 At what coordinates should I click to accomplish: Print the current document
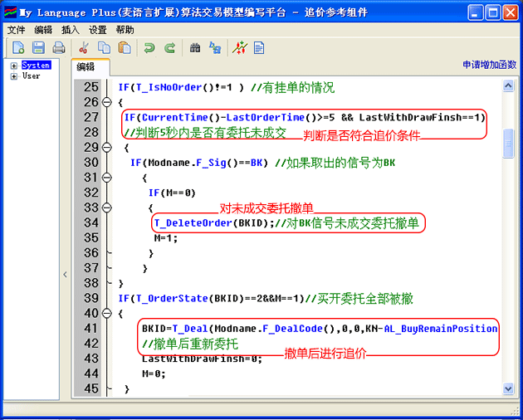[59, 48]
